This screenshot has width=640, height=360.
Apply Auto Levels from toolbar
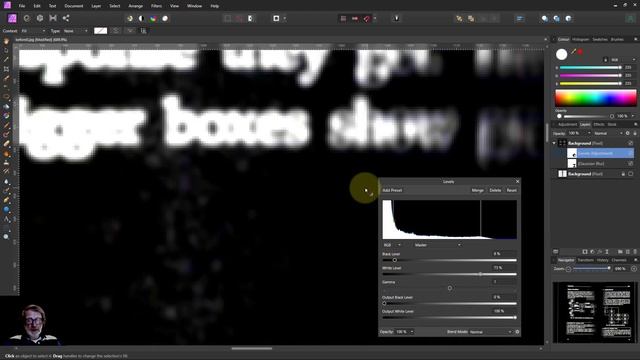click(130, 18)
